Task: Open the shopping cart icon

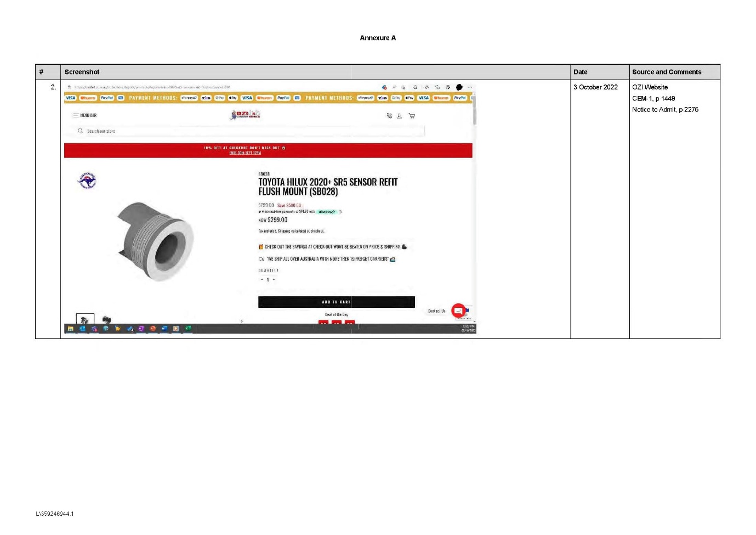Action: (x=412, y=116)
